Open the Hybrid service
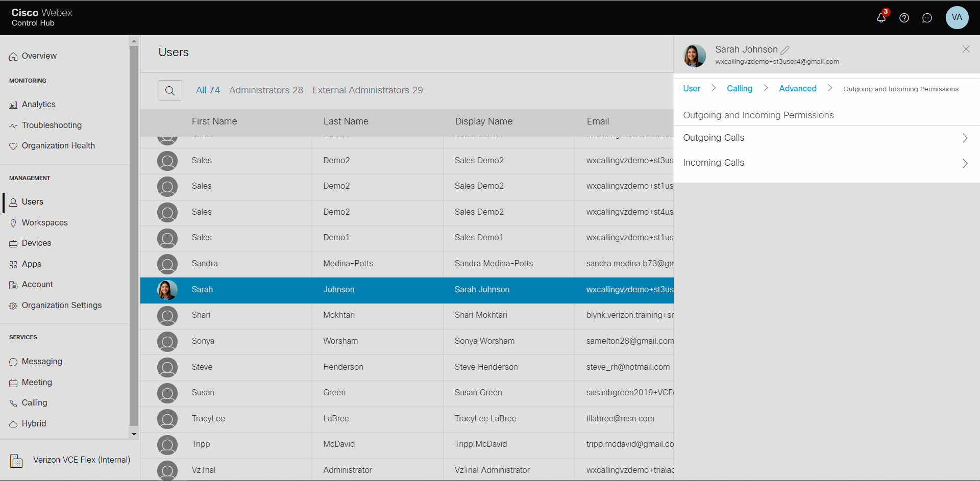Screen dimensions: 980x481 pos(34,423)
